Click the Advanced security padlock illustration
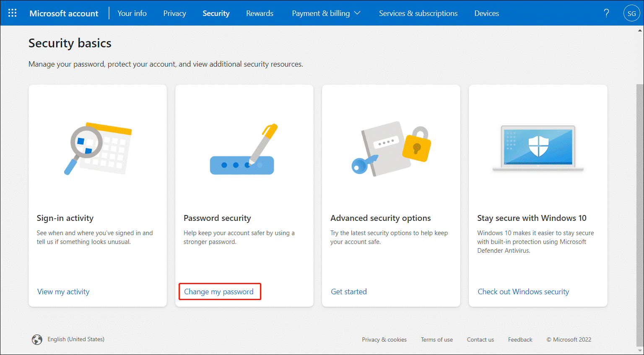644x355 pixels. [390, 149]
